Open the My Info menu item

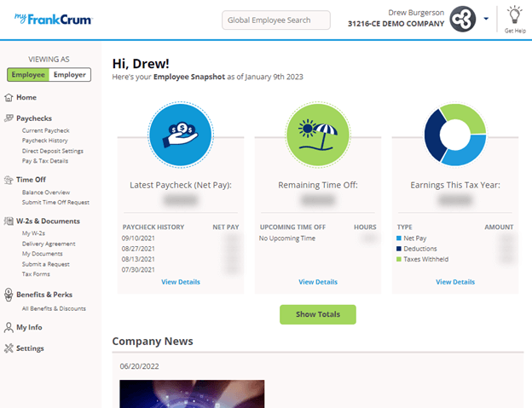pos(29,327)
